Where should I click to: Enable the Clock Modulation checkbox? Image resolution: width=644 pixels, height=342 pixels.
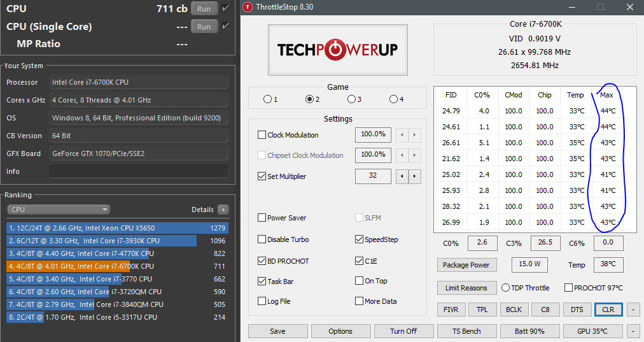[x=262, y=135]
